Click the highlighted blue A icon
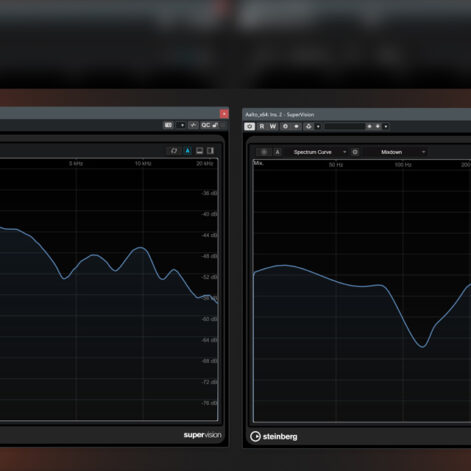471x471 pixels. pos(188,151)
